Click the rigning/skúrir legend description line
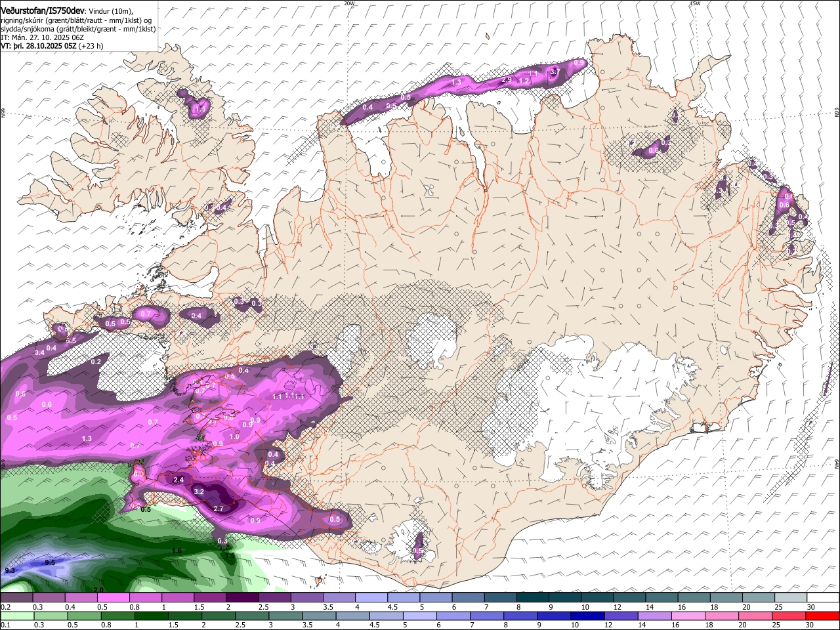Screen dimensions: 840x630 (76, 20)
